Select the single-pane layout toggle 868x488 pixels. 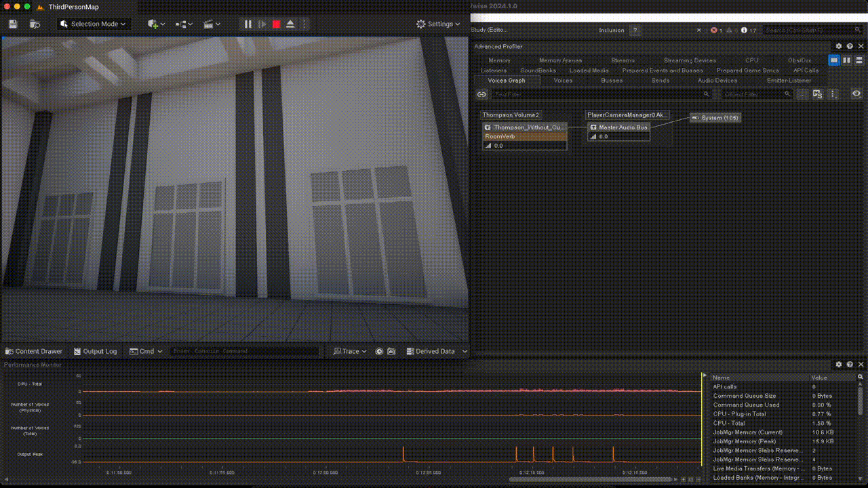point(835,60)
